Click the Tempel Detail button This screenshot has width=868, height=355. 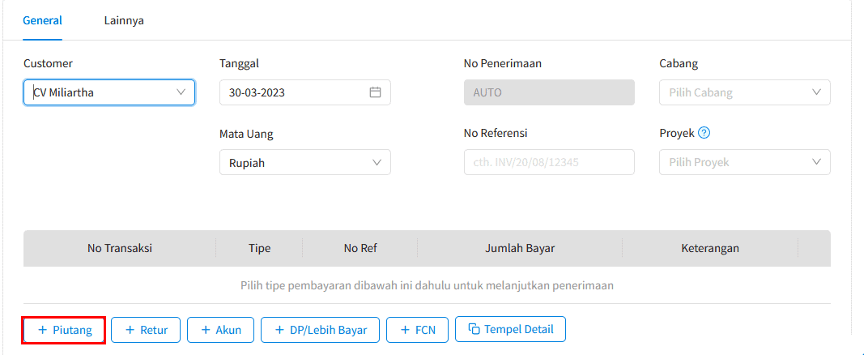[x=510, y=330]
